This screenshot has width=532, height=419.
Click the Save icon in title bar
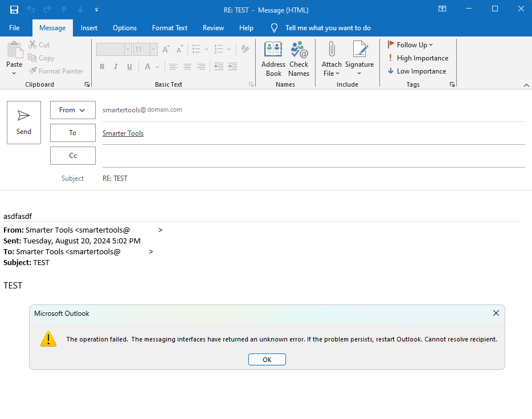[14, 9]
